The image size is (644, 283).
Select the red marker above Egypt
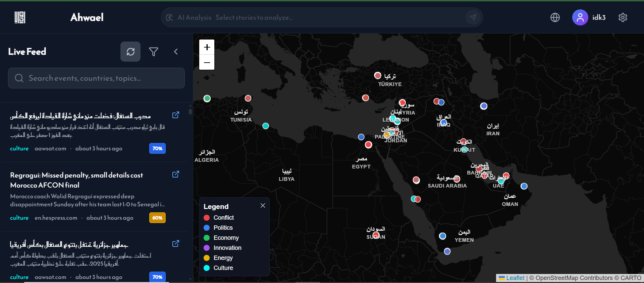tap(368, 145)
